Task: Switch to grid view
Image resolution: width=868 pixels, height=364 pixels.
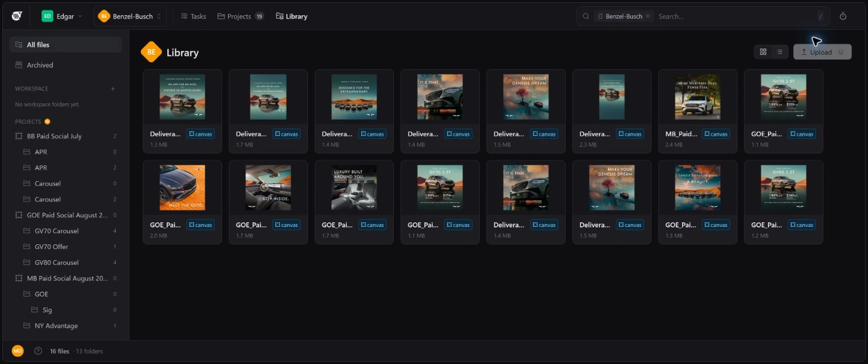Action: (763, 52)
